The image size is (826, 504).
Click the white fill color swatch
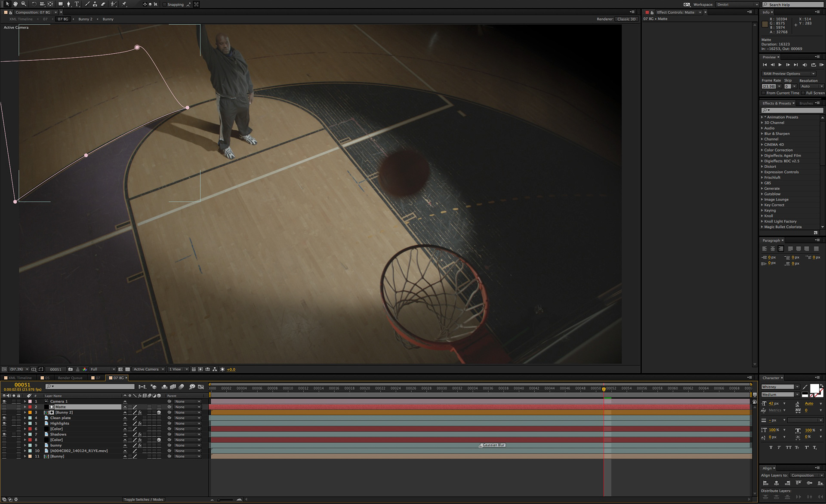tap(814, 389)
